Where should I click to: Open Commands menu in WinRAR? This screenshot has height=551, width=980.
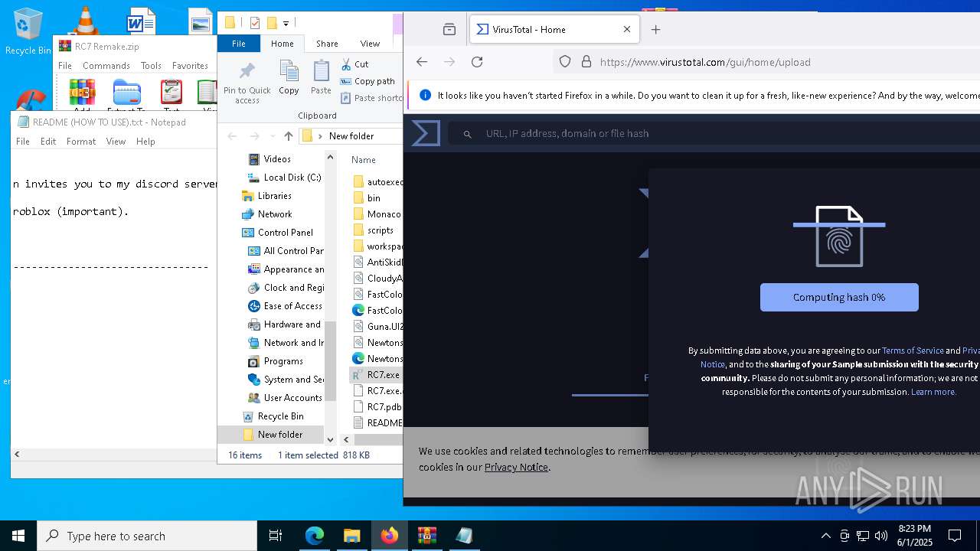pyautogui.click(x=106, y=66)
